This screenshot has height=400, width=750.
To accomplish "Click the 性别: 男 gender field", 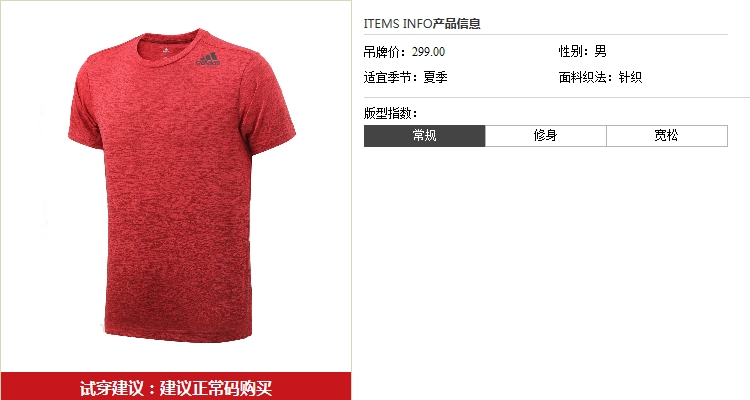I will [x=583, y=51].
